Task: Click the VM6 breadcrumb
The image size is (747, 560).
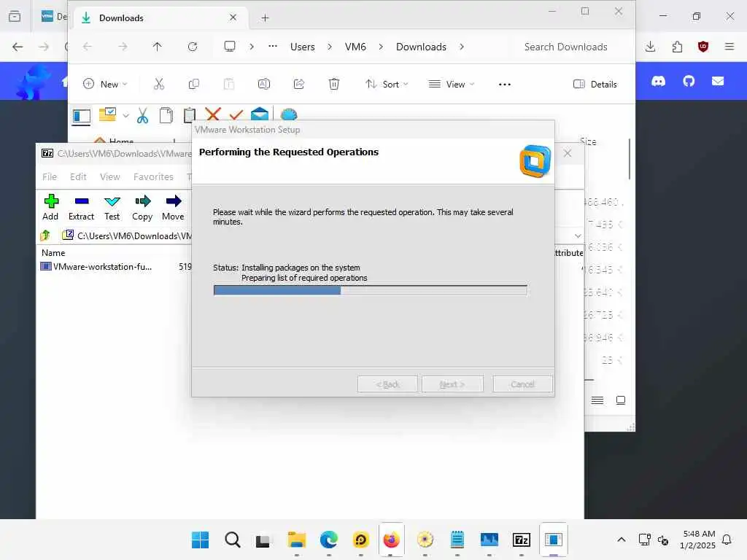Action: 355,47
